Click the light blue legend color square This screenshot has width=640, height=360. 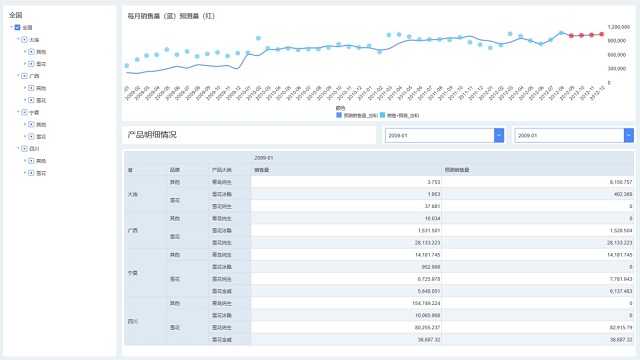point(382,115)
